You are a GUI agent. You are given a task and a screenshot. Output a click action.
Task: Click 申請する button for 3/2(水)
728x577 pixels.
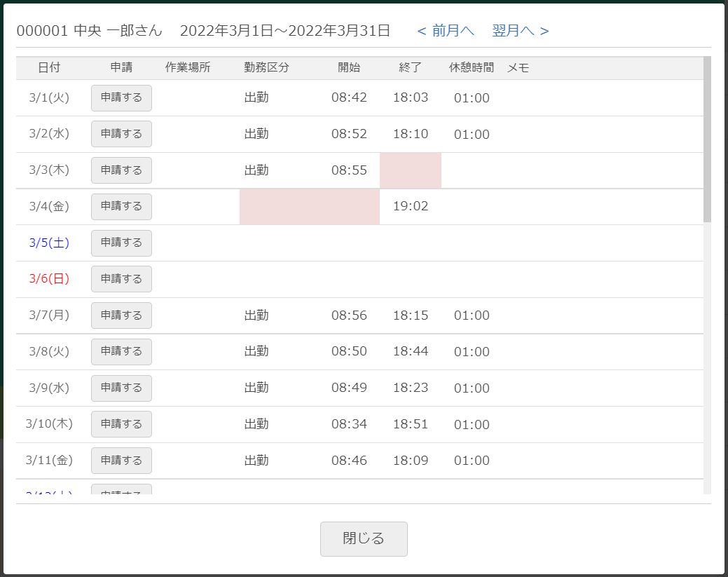tap(121, 134)
